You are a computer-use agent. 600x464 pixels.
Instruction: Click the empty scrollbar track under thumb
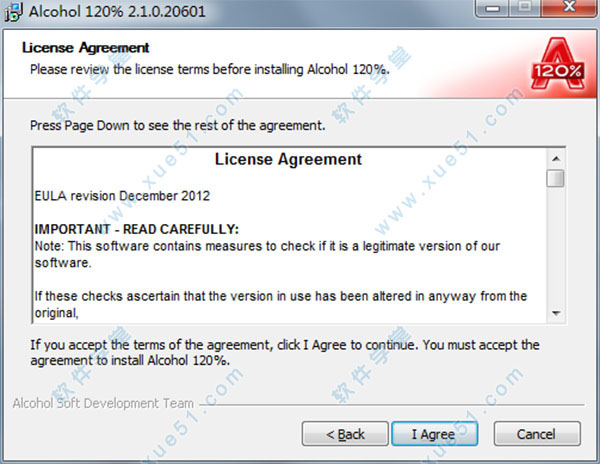[x=556, y=246]
